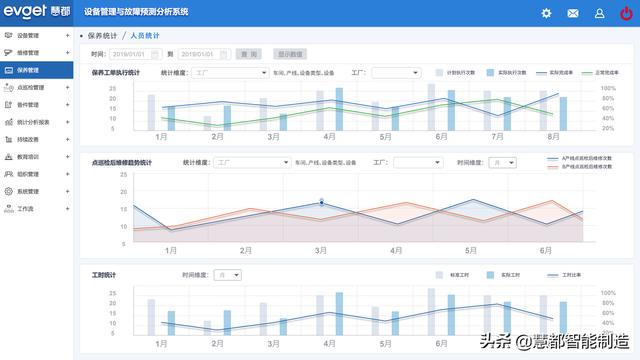The width and height of the screenshot is (640, 360).
Task: Click the 工作流 sidebar icon
Action: click(9, 209)
